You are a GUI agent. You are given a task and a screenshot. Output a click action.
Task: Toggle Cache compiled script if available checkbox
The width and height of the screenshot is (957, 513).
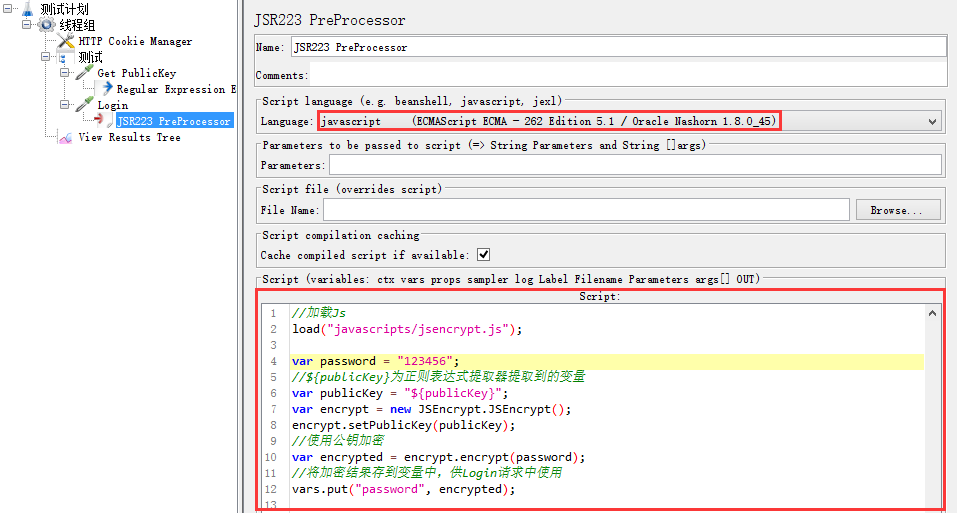click(483, 254)
